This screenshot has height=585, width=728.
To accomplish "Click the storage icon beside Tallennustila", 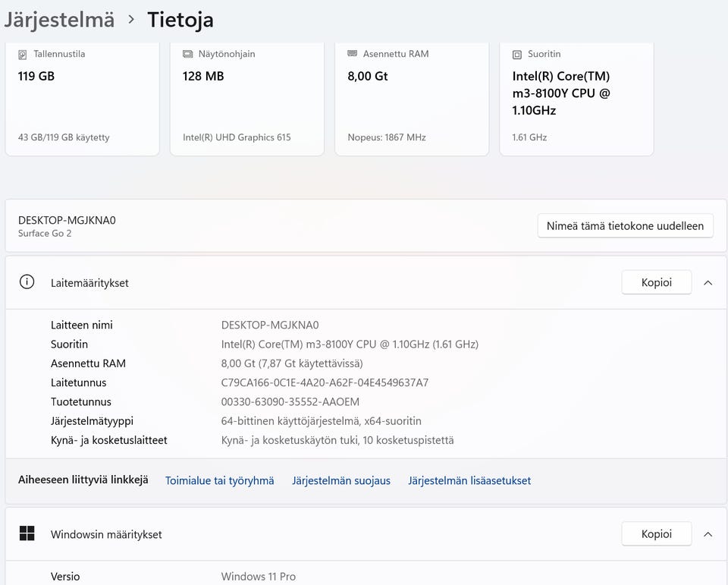I will click(x=23, y=55).
